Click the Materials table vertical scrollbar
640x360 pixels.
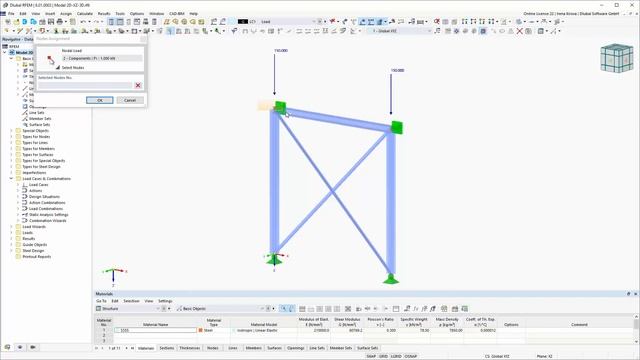tap(636, 329)
